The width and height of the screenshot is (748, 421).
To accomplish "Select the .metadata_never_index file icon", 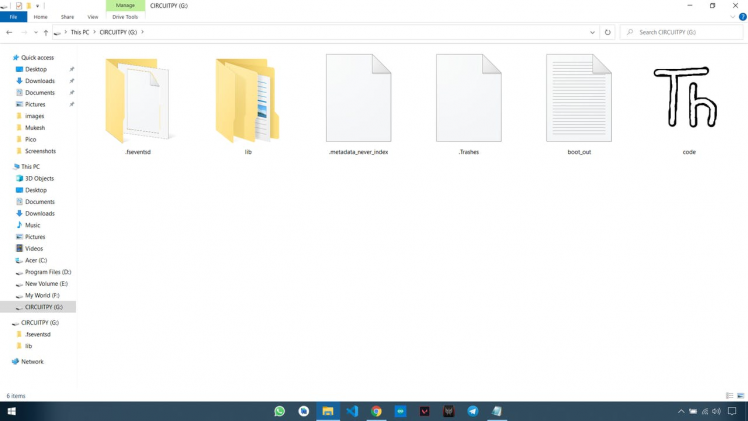I will click(x=358, y=98).
